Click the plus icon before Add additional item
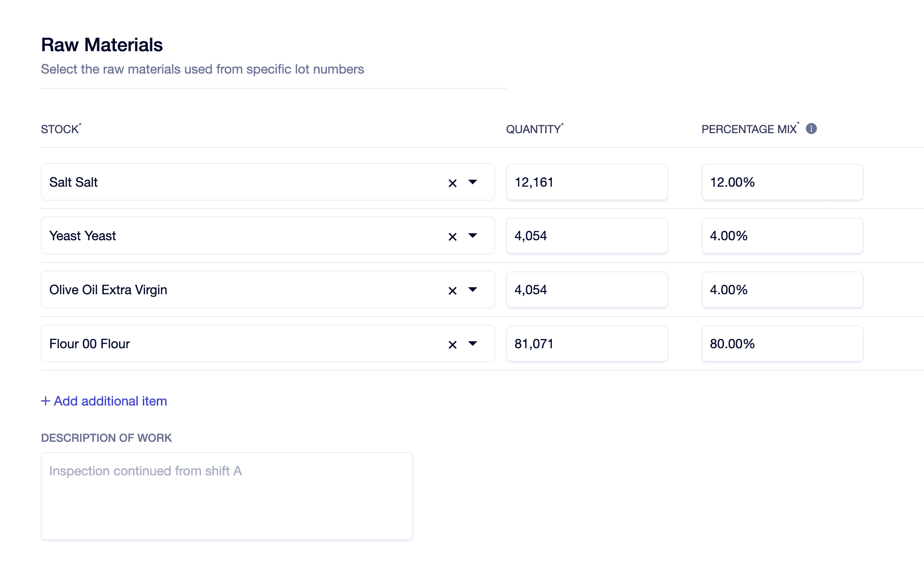 (46, 401)
